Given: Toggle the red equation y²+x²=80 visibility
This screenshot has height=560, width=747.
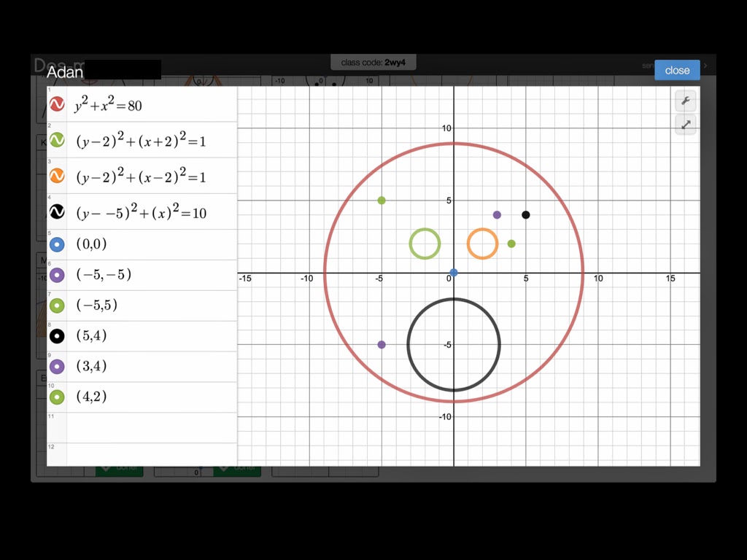Looking at the screenshot, I should (x=57, y=104).
